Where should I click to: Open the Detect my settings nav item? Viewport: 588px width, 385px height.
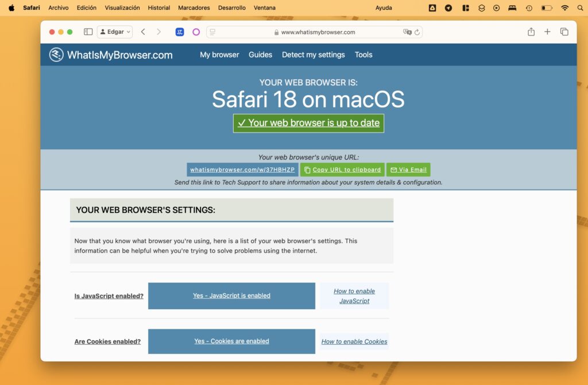click(x=313, y=55)
